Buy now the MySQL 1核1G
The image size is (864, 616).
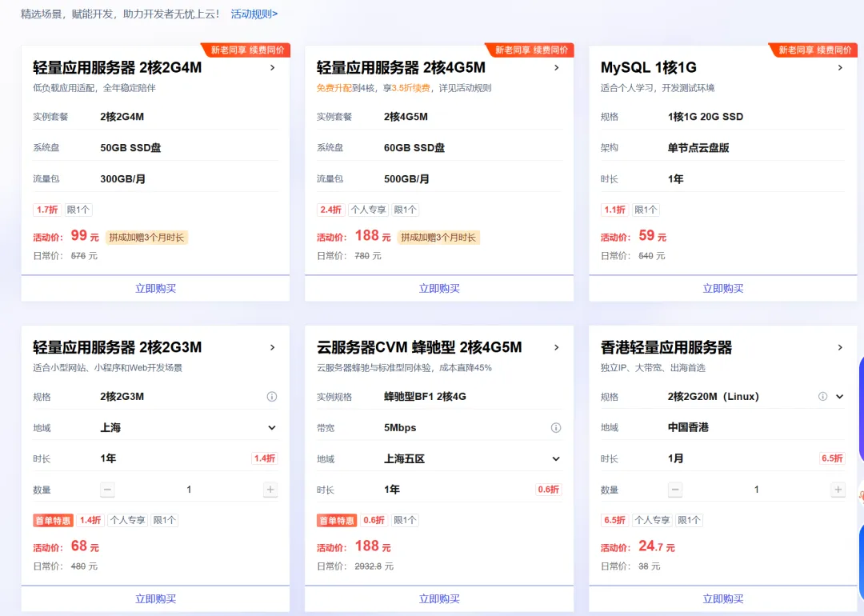[x=723, y=288]
